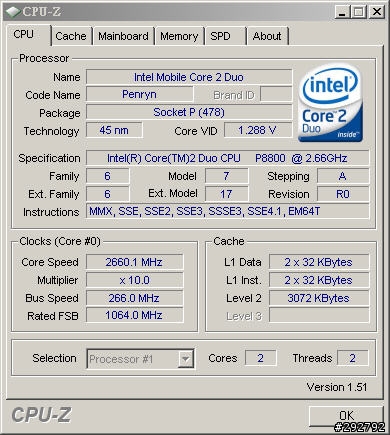Open the About tab
390x435 pixels.
pos(267,36)
